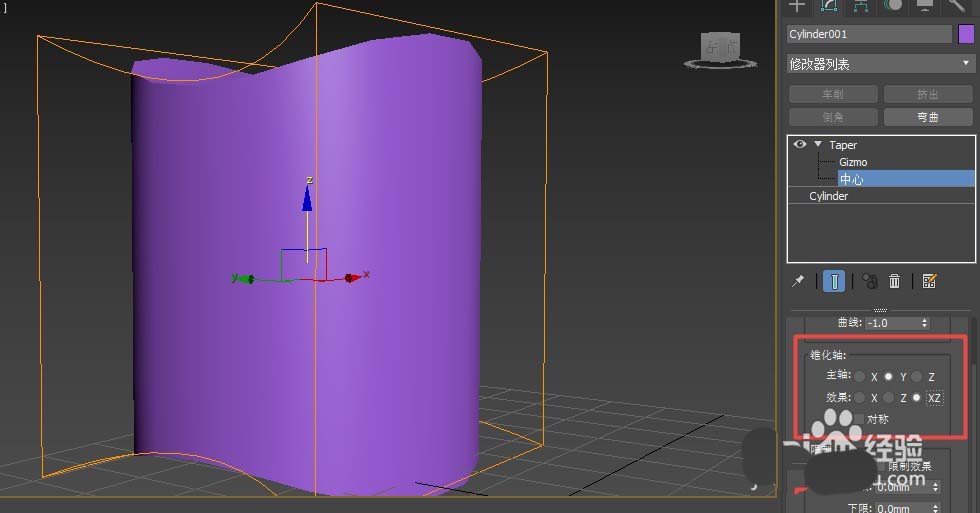Open the Hierarchy panel tab
The height and width of the screenshot is (513, 980).
pos(861,6)
